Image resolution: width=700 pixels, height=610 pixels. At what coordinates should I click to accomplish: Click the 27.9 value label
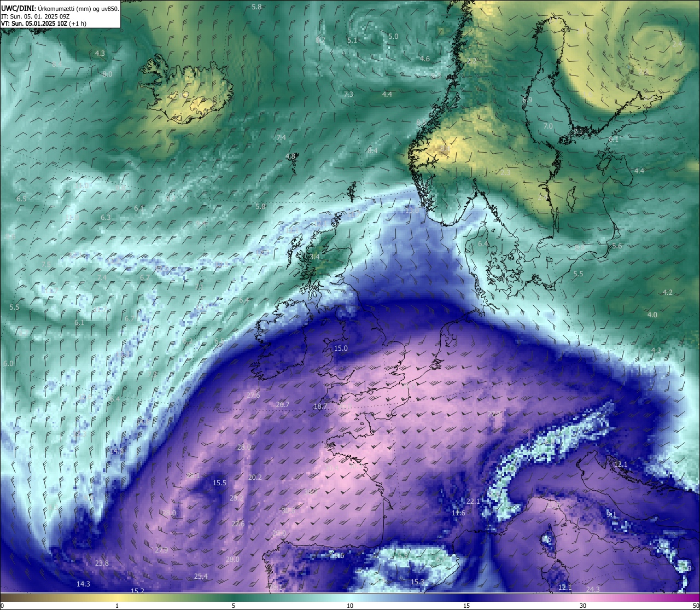pyautogui.click(x=161, y=550)
